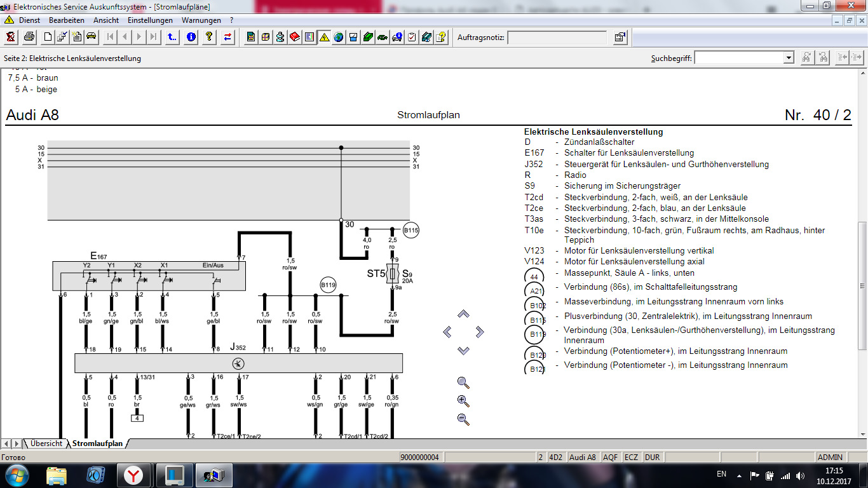Click the 'Audi A8' heading in document
Image resolution: width=868 pixels, height=488 pixels.
[x=32, y=115]
